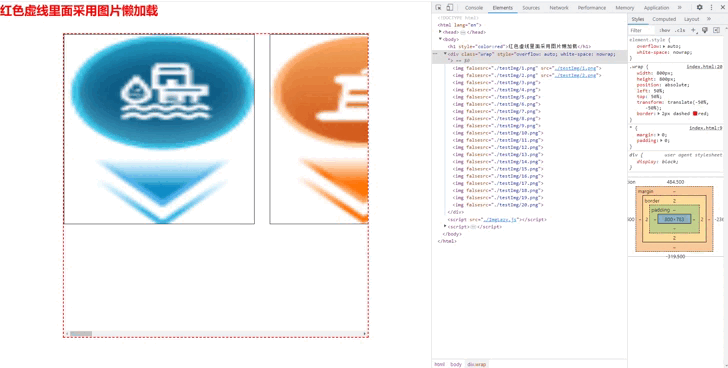Click the scrollbar left arrow in image container
Screen dimensions: 728x368
(x=67, y=334)
